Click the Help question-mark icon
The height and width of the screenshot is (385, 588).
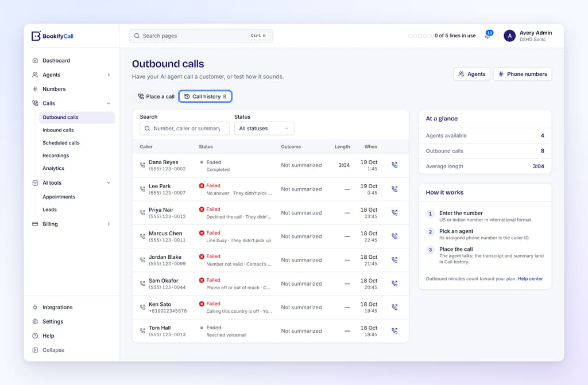[x=35, y=336]
